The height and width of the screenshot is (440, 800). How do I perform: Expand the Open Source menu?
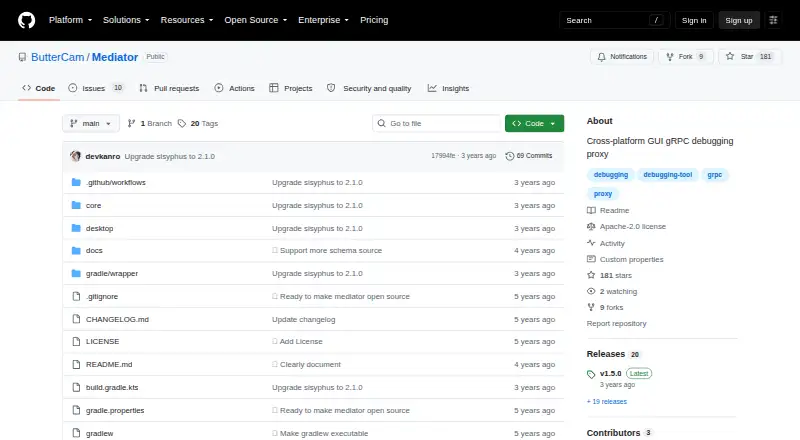click(x=256, y=20)
